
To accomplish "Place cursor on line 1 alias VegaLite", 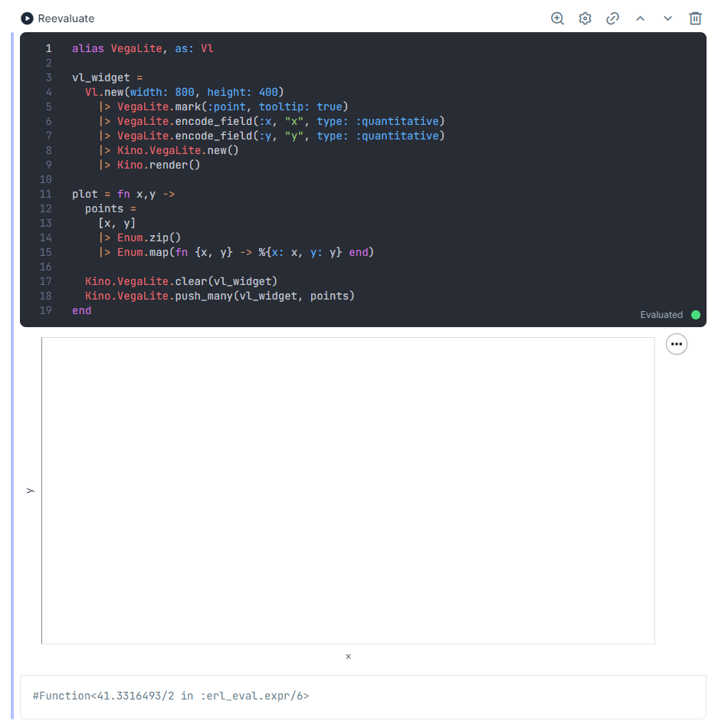I will point(143,49).
